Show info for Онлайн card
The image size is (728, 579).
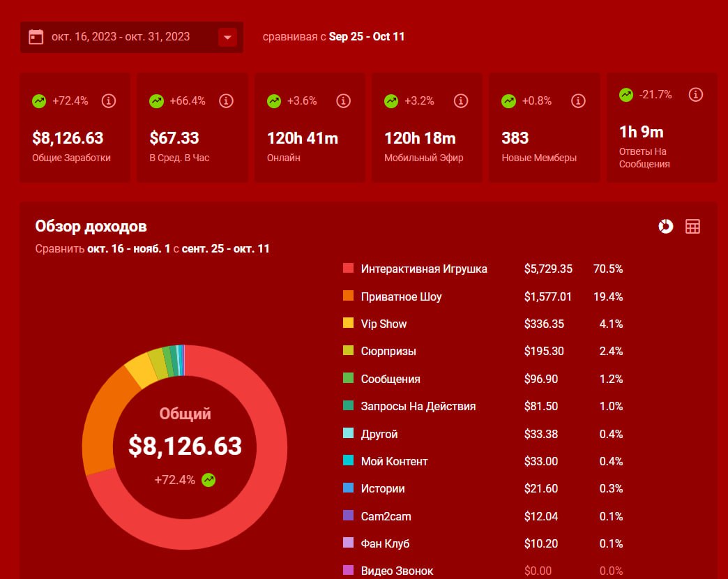tap(343, 101)
